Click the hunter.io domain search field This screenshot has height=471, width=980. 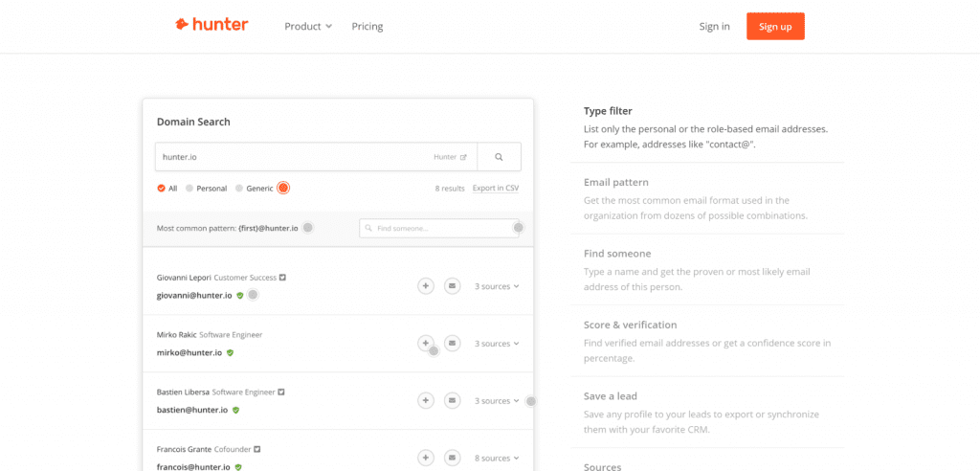(x=316, y=157)
